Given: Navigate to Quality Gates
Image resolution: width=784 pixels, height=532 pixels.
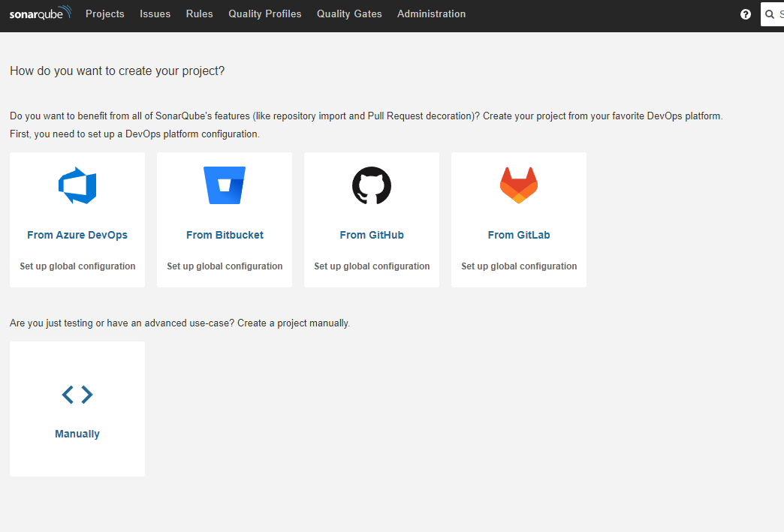Looking at the screenshot, I should pyautogui.click(x=349, y=14).
